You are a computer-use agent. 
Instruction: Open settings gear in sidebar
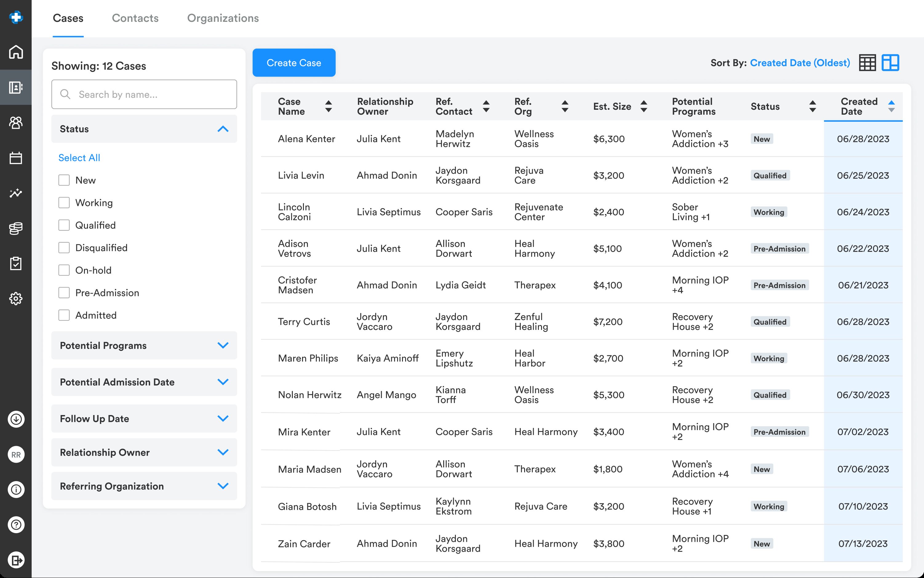[16, 299]
